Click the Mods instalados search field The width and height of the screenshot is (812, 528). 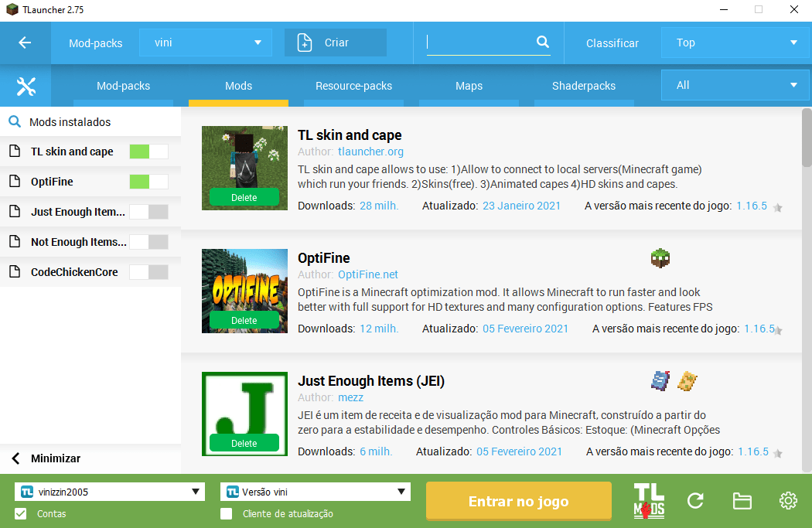coord(90,121)
